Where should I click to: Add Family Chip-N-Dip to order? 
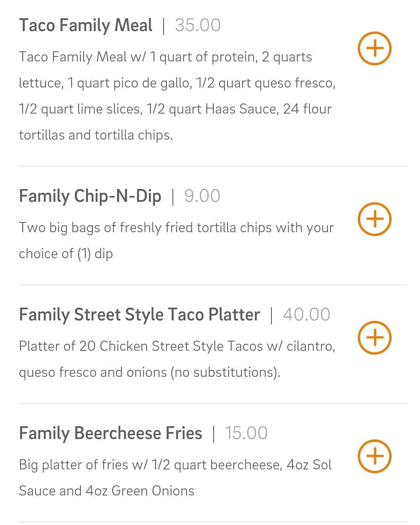coord(374,219)
